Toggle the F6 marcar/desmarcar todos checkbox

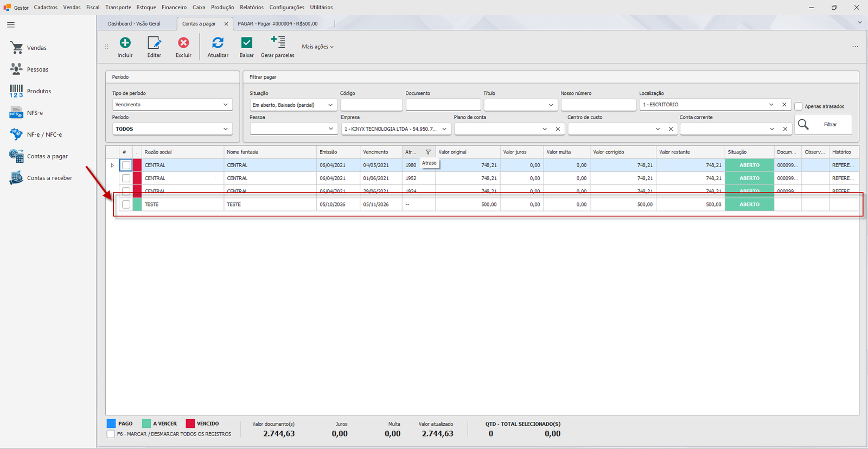111,434
